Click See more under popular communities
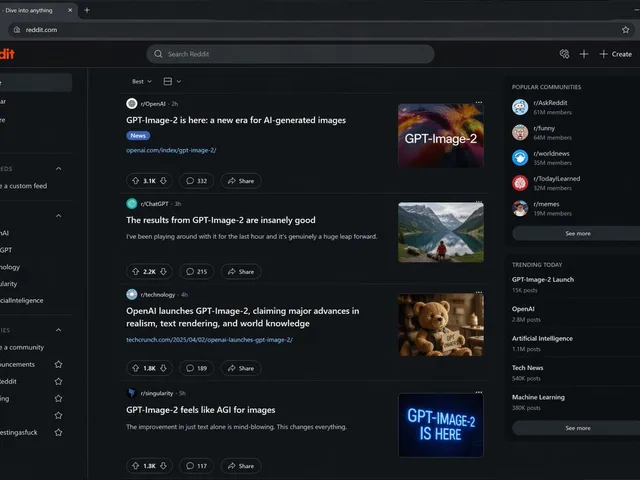This screenshot has height=480, width=640. point(577,233)
